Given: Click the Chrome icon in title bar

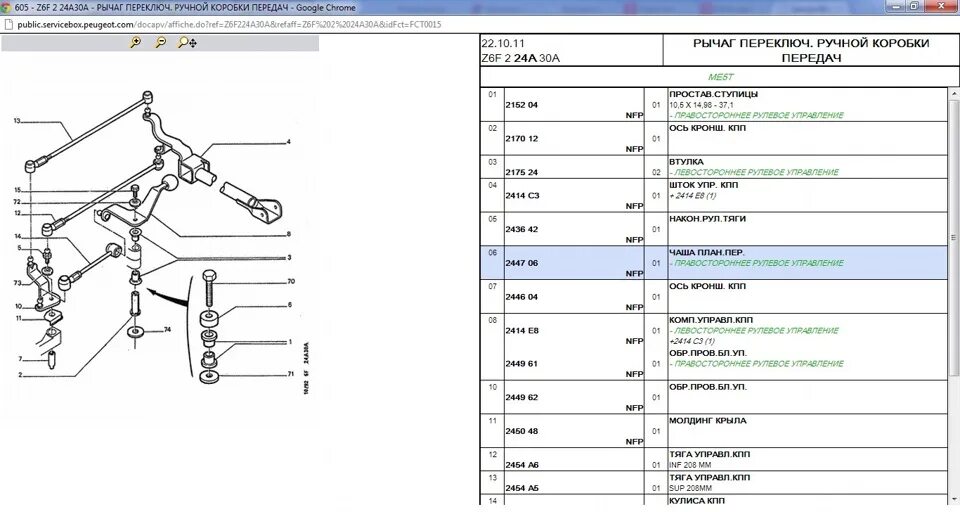Looking at the screenshot, I should [6, 7].
